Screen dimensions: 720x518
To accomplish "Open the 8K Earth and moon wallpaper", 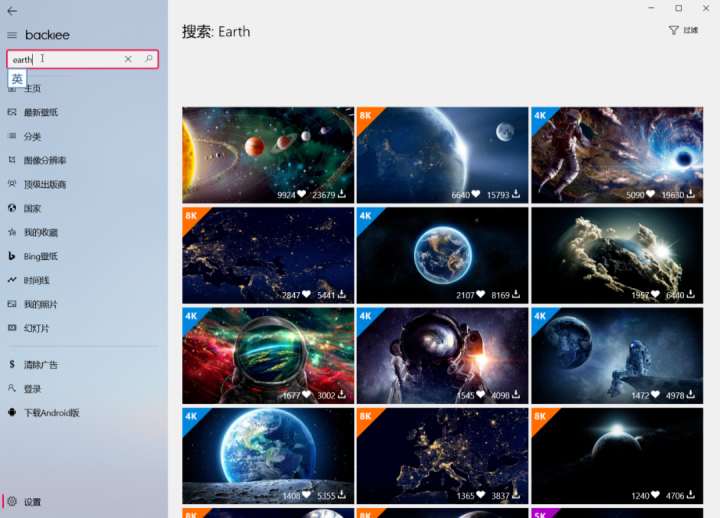I will pos(443,155).
